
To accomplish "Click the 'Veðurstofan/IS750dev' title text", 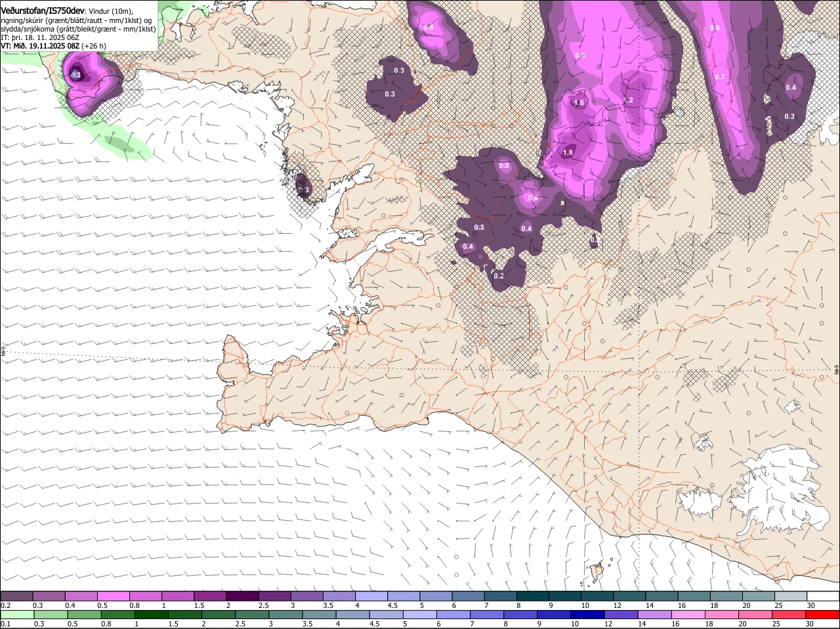I will click(42, 11).
